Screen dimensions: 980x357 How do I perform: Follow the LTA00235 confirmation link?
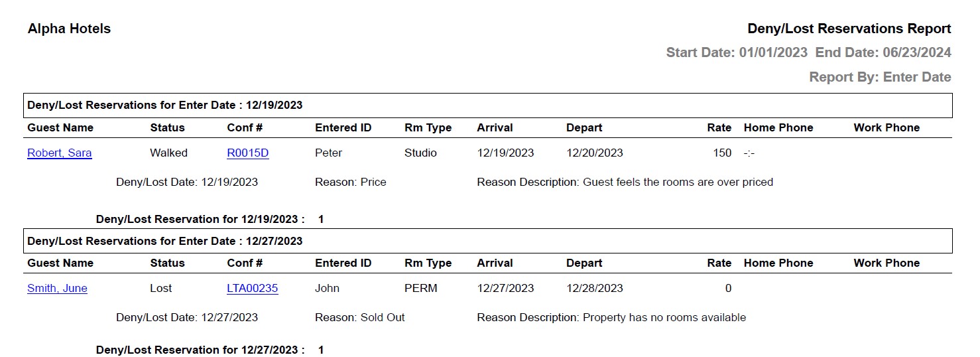click(x=252, y=289)
